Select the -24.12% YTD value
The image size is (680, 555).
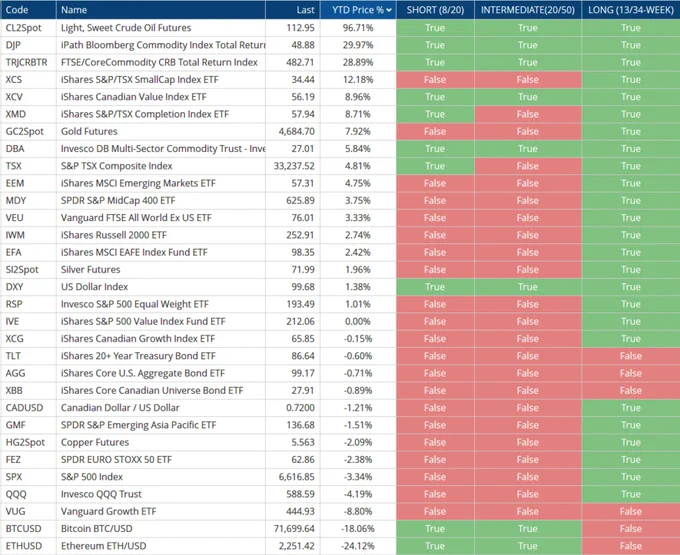358,546
